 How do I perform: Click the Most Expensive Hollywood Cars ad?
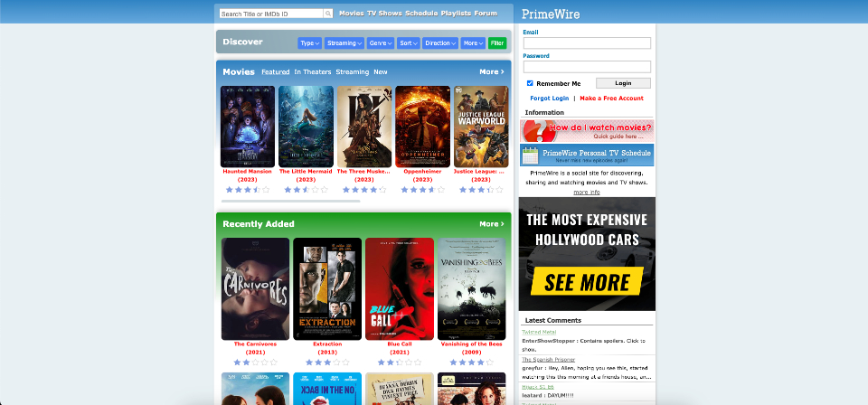(x=587, y=254)
